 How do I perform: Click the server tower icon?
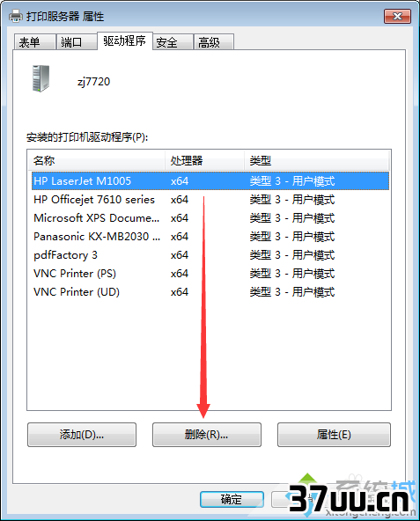pos(41,78)
